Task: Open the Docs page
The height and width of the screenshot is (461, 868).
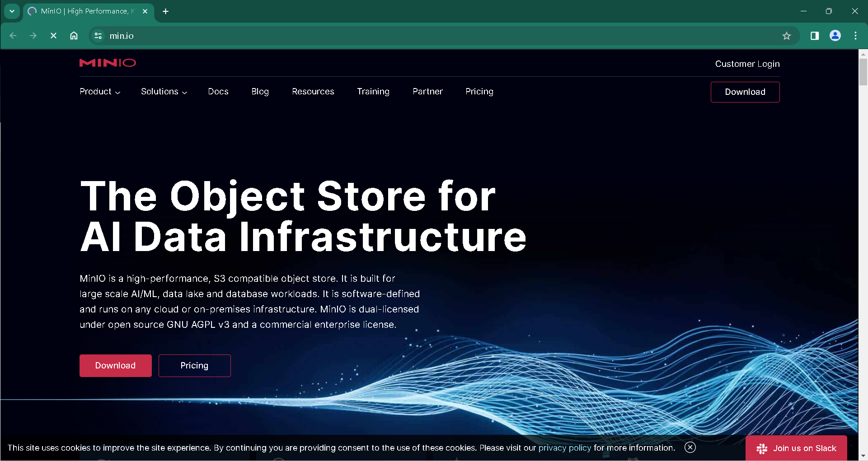Action: 218,92
